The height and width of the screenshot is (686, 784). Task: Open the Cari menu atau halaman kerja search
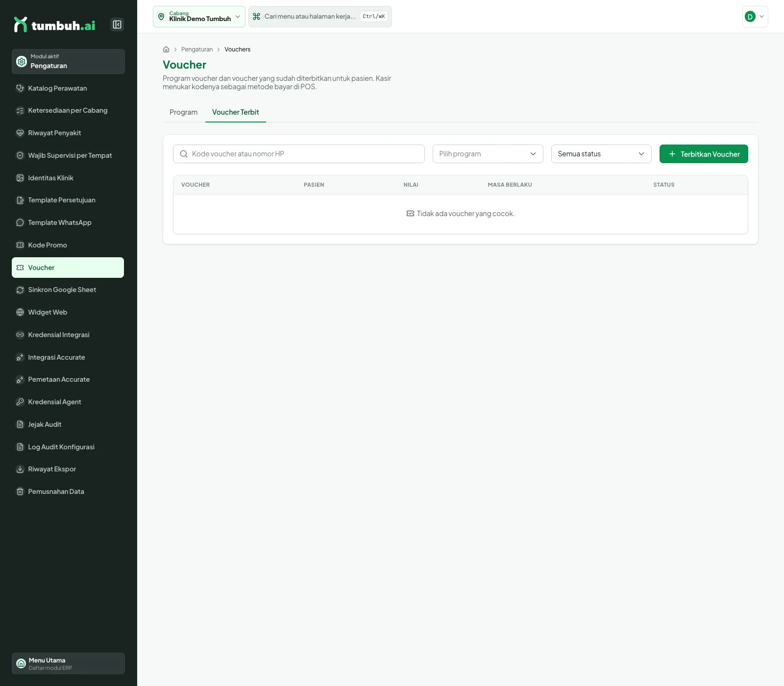coord(320,17)
